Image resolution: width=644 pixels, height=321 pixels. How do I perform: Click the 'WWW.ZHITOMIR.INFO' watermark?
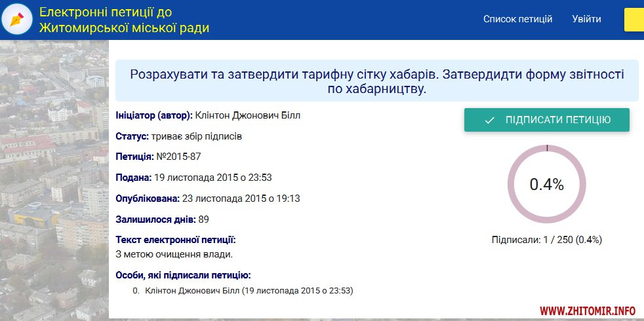click(x=588, y=310)
